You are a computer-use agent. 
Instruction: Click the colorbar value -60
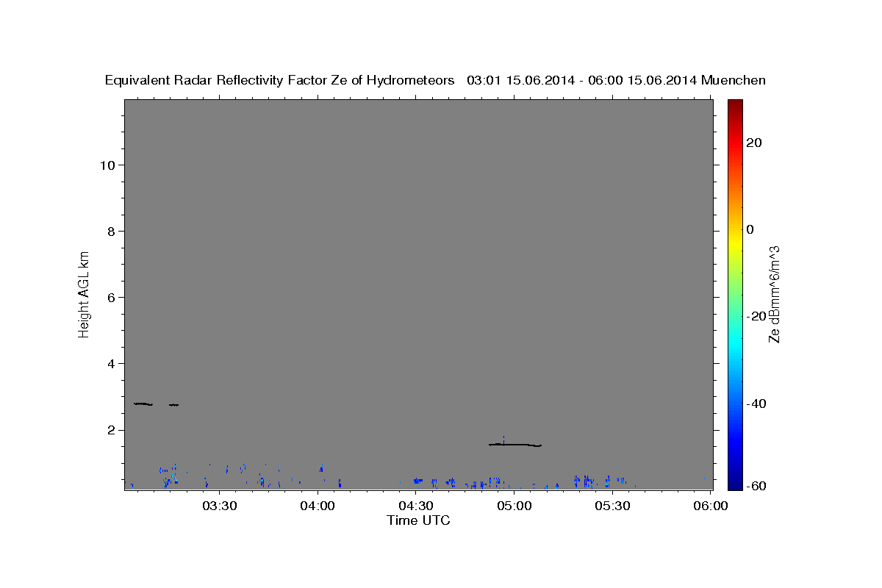click(x=756, y=487)
